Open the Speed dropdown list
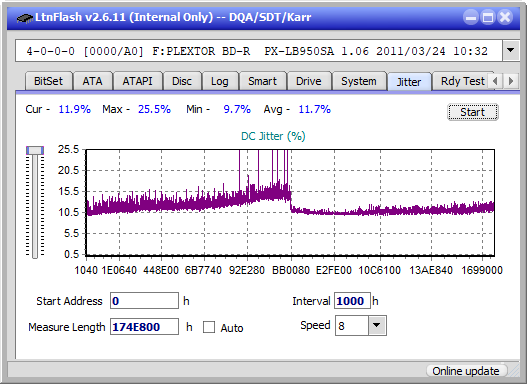Image resolution: width=527 pixels, height=384 pixels. (377, 325)
